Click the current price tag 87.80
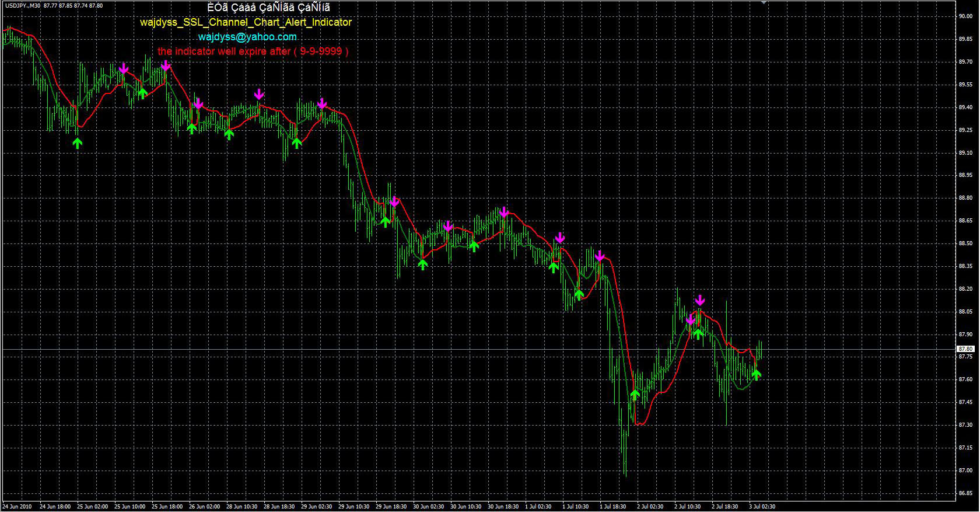Image resolution: width=980 pixels, height=512 pixels. coord(966,349)
